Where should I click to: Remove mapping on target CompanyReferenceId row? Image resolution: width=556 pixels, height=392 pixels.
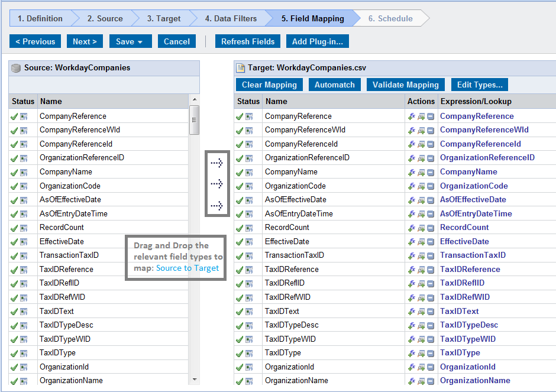coord(431,144)
